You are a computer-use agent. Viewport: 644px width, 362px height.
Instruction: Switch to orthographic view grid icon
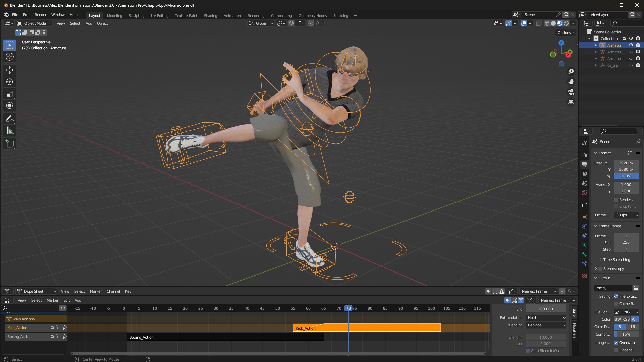571,102
